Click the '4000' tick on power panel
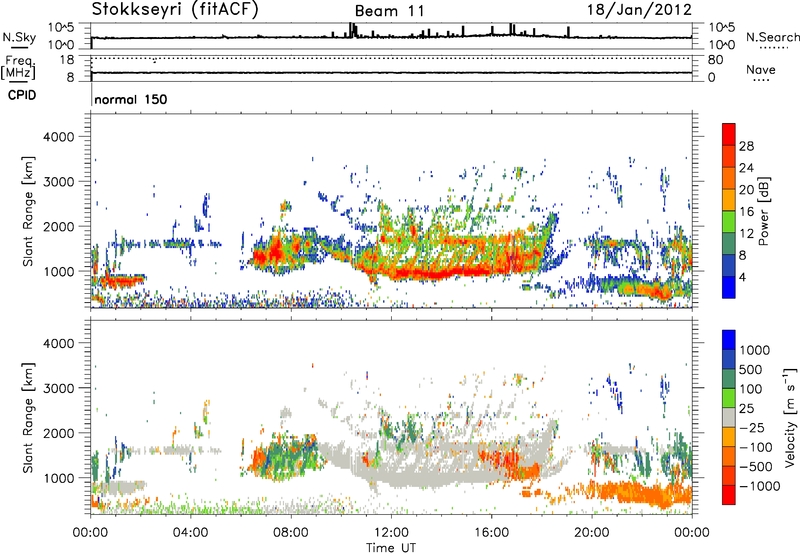800x554 pixels. pyautogui.click(x=58, y=137)
